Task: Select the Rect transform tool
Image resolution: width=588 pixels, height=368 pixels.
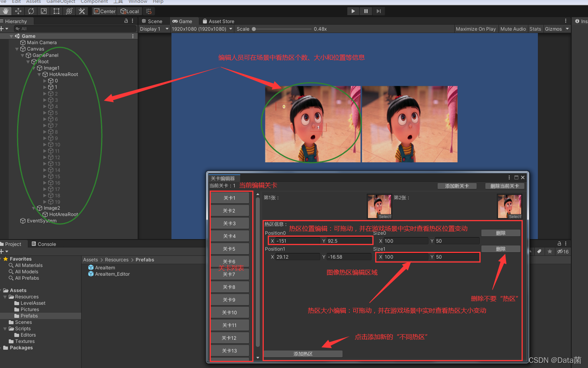Action: pos(56,11)
